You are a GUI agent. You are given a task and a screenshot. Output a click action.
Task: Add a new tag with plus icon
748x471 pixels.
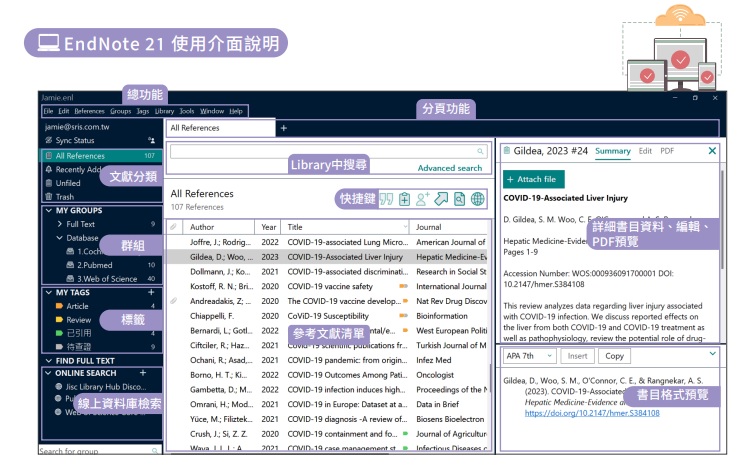tap(151, 292)
